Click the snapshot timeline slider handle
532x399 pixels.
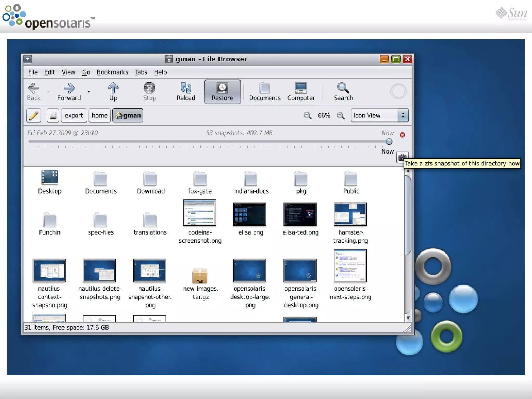coord(389,142)
